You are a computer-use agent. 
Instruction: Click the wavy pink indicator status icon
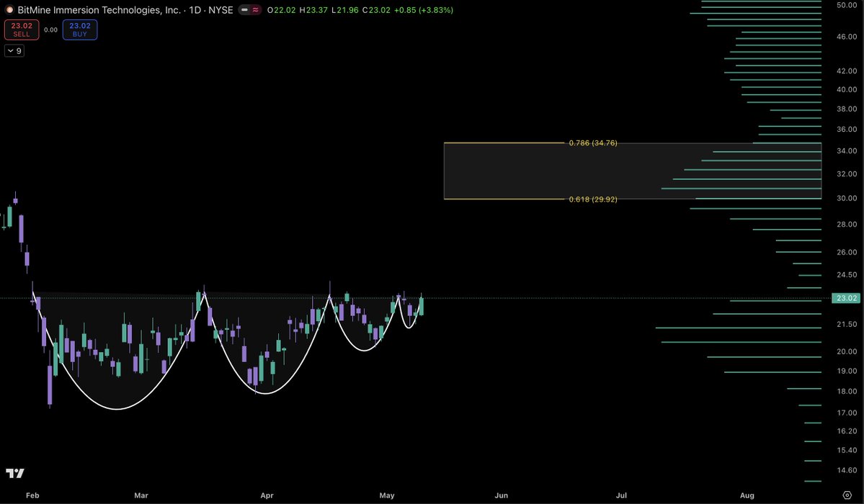pos(256,10)
